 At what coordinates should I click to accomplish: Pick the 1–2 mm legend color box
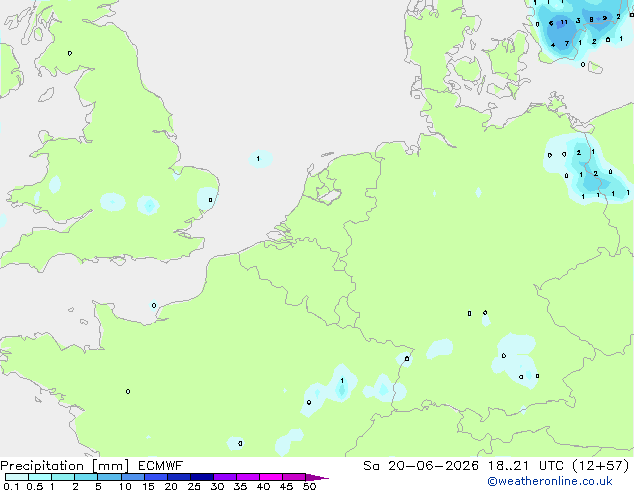63,477
